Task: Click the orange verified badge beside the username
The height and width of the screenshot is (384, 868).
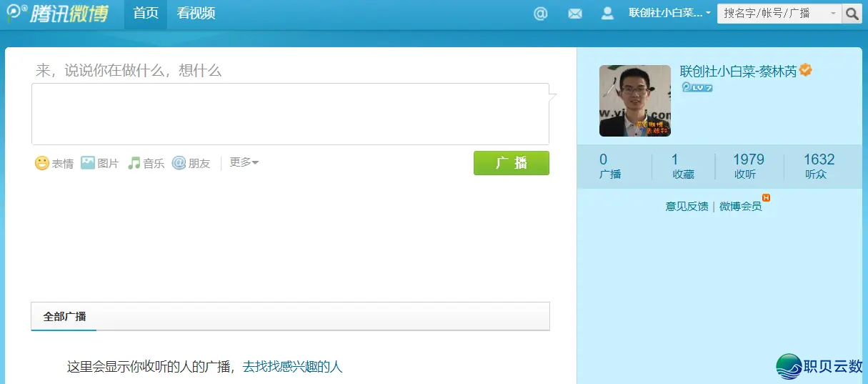Action: [x=806, y=70]
